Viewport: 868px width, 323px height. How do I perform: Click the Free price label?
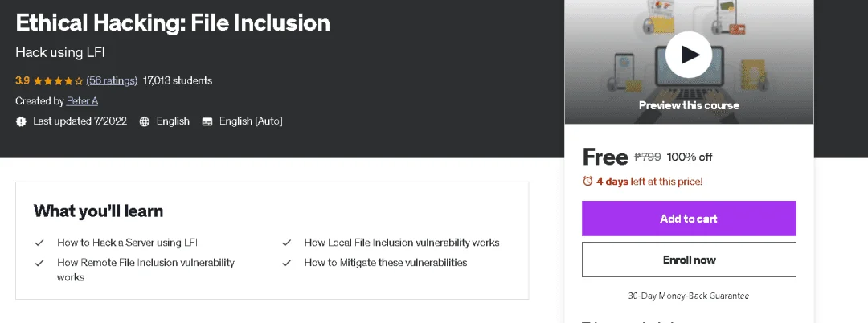605,157
